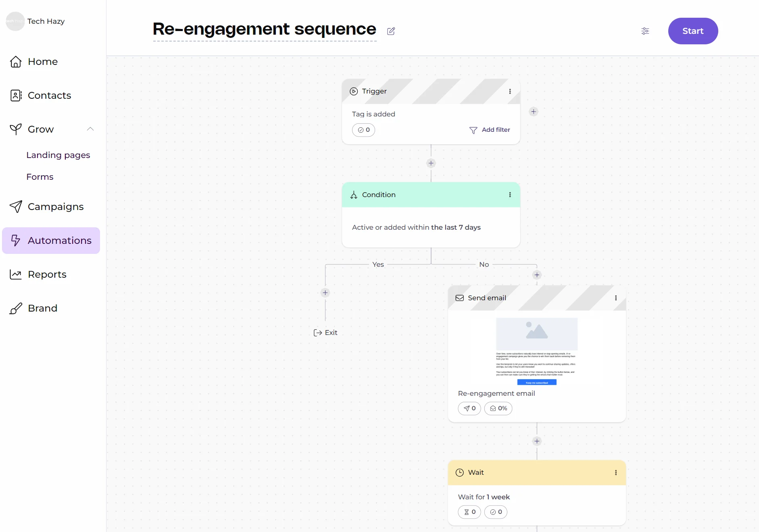The width and height of the screenshot is (759, 532).
Task: Click Wait block hourglass waiting count
Action: pos(469,512)
